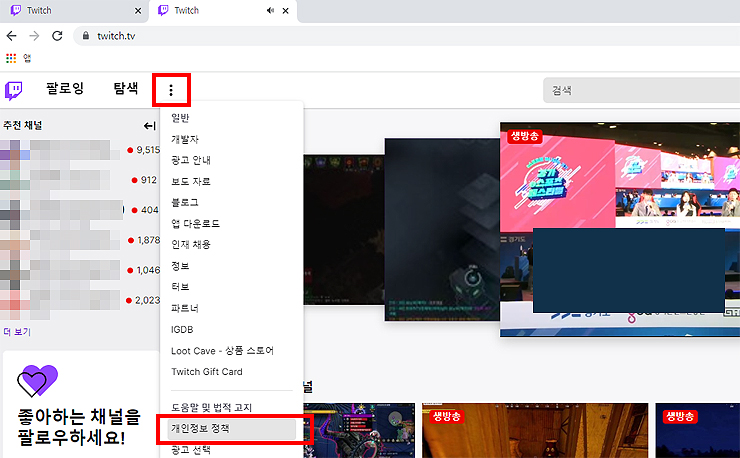Open recommended channel with 2,023 viewers
Image resolution: width=740 pixels, height=458 pixels.
(x=80, y=300)
